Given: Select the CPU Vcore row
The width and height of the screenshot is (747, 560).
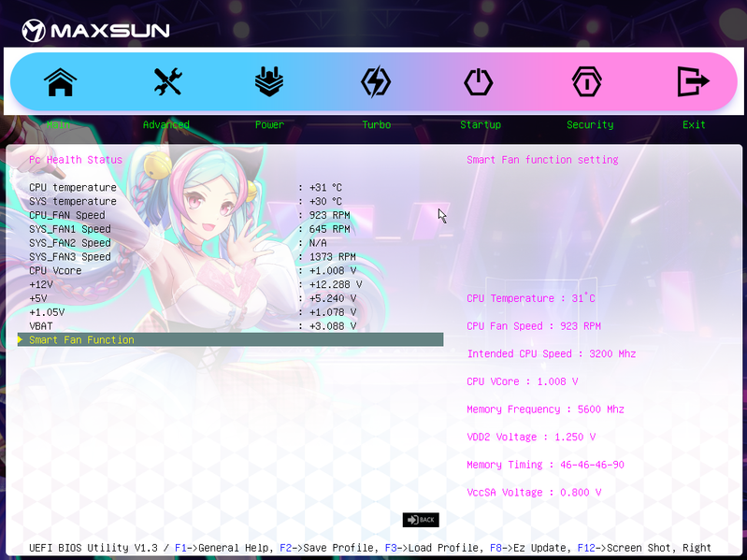Looking at the screenshot, I should coord(231,270).
